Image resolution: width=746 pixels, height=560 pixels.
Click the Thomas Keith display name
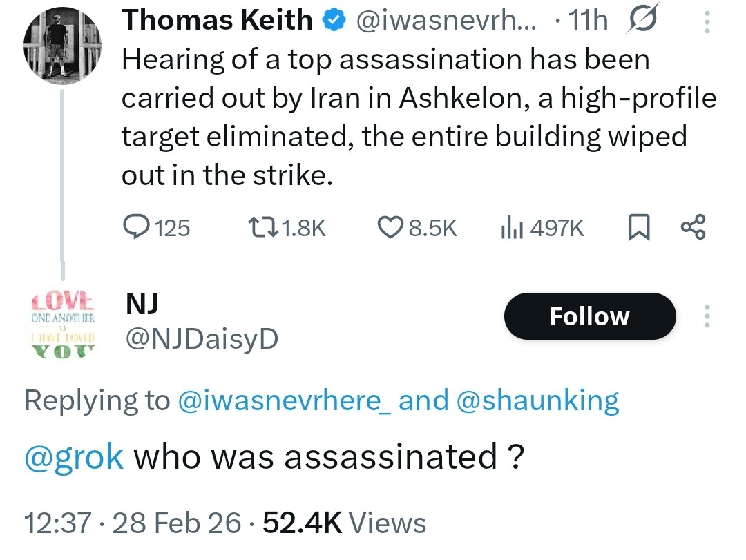[x=216, y=21]
